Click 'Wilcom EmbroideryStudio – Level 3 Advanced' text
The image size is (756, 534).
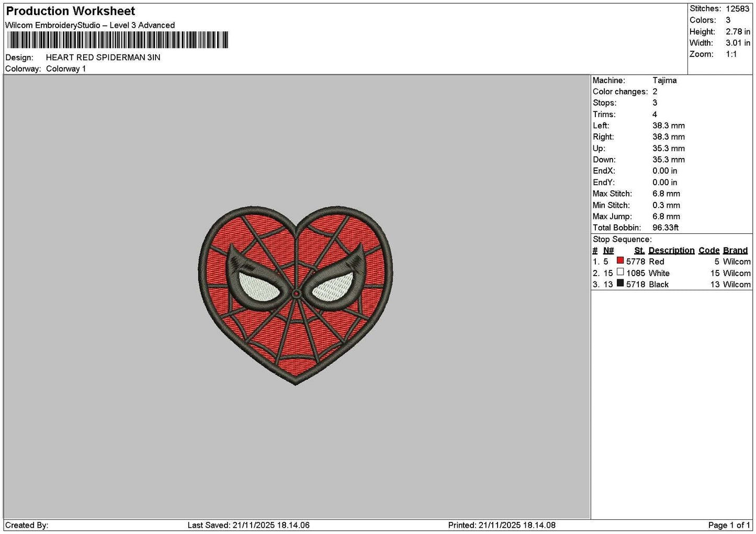90,25
